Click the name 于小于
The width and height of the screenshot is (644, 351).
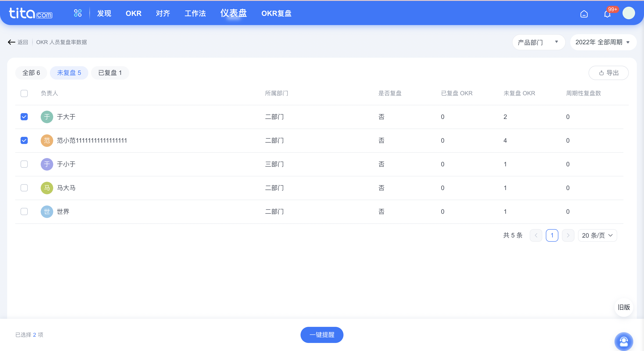point(66,164)
